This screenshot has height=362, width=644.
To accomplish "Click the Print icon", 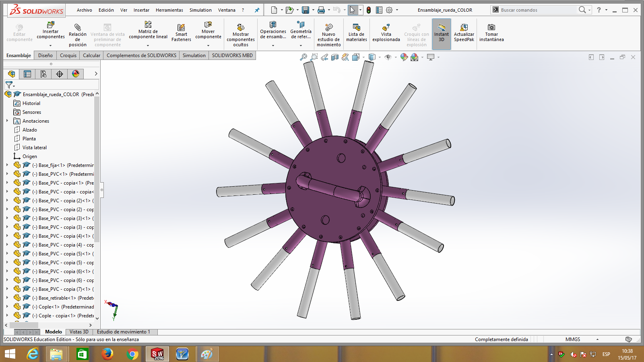I will (x=321, y=10).
